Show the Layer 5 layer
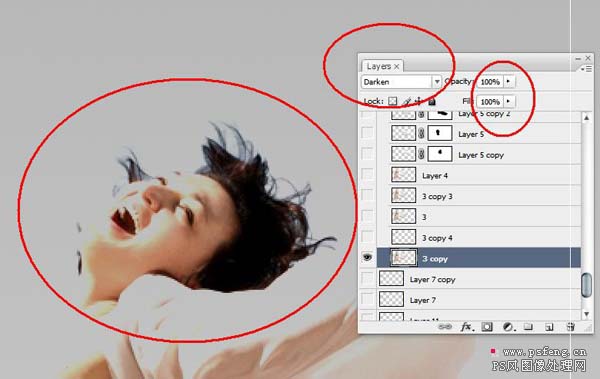Image resolution: width=600 pixels, height=379 pixels. click(x=367, y=133)
